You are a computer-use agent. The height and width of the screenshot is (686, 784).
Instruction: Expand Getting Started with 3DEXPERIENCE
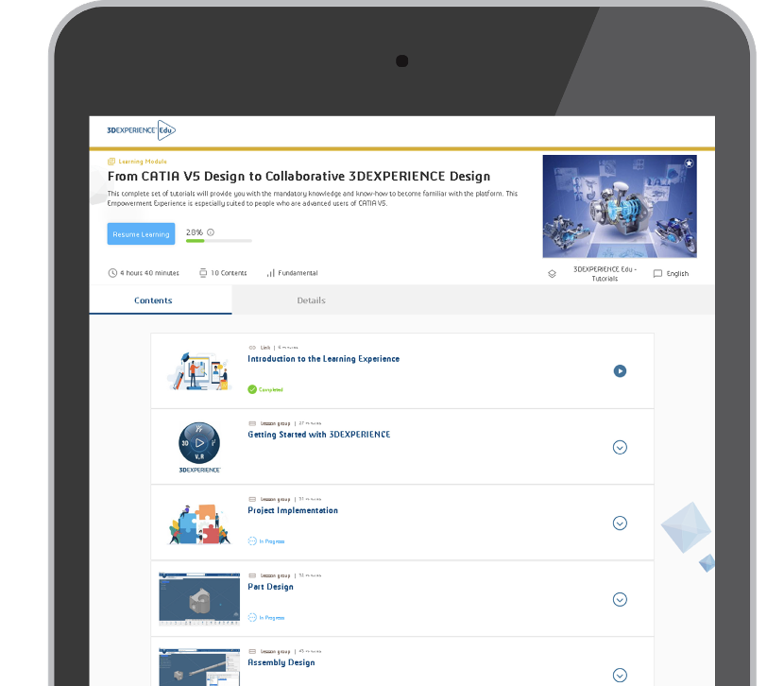(x=620, y=448)
